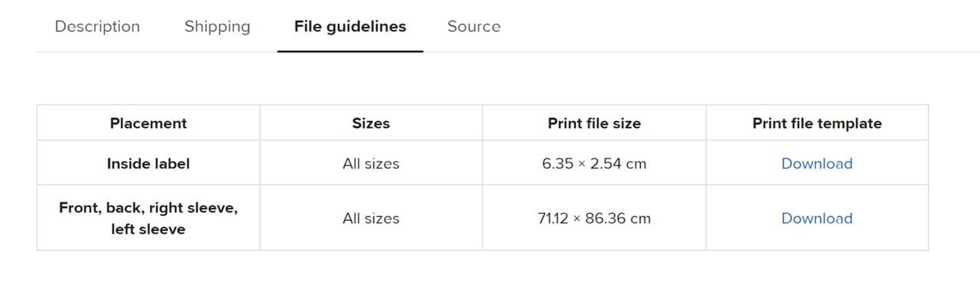Click the Print file size column header
The height and width of the screenshot is (289, 980).
(x=594, y=123)
